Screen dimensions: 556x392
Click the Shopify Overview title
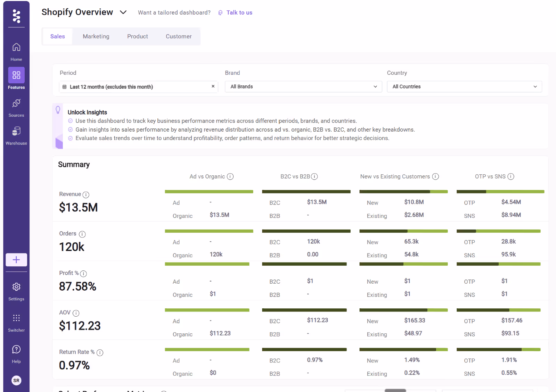tap(77, 12)
